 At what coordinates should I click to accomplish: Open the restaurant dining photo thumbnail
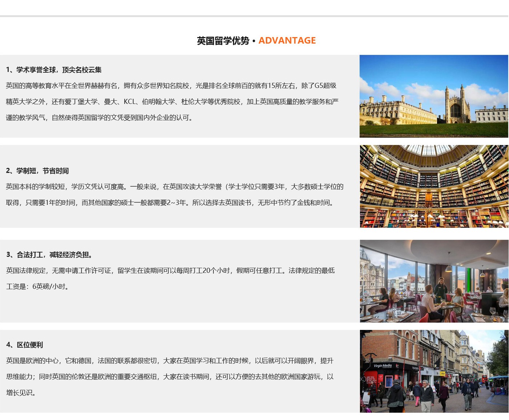coord(434,281)
